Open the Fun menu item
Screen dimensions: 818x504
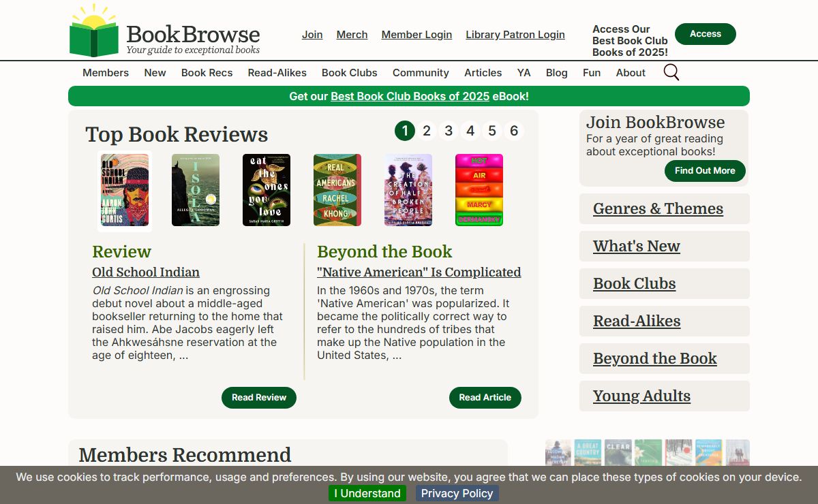click(592, 73)
